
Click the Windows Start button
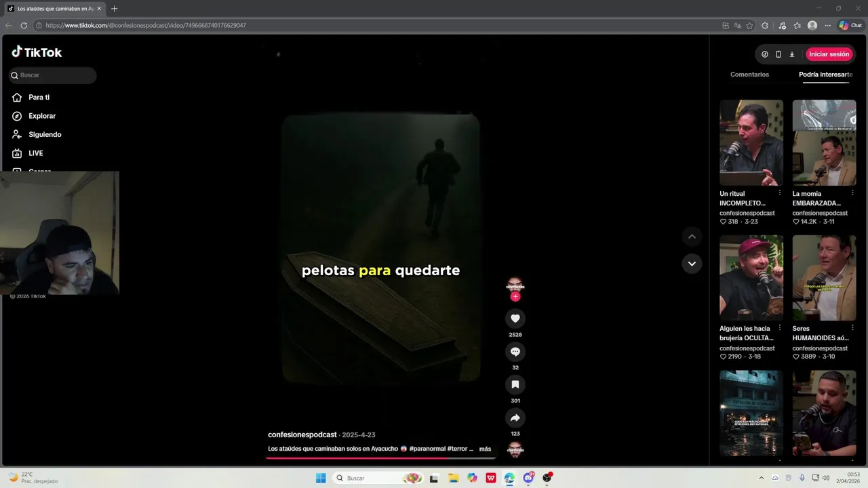321,478
